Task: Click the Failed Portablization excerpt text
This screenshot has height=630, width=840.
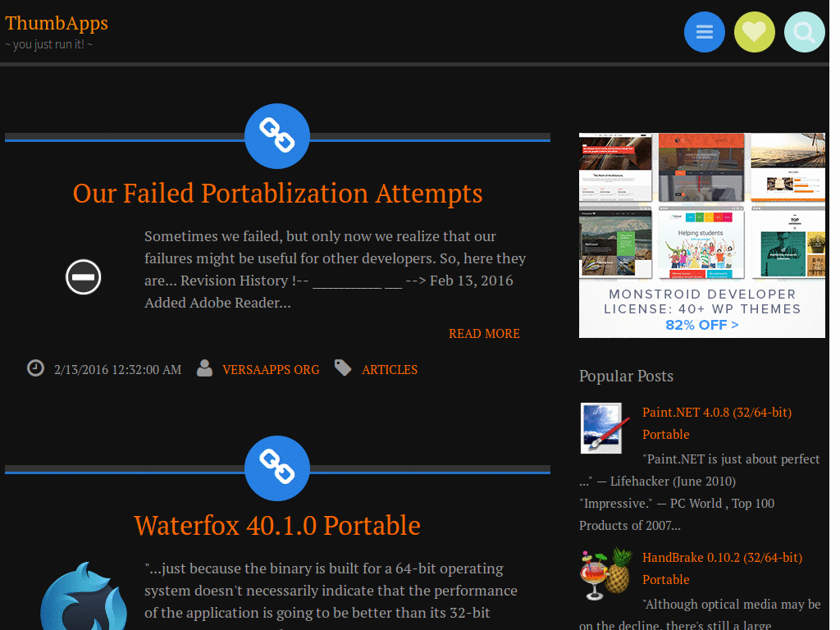Action: tap(335, 269)
